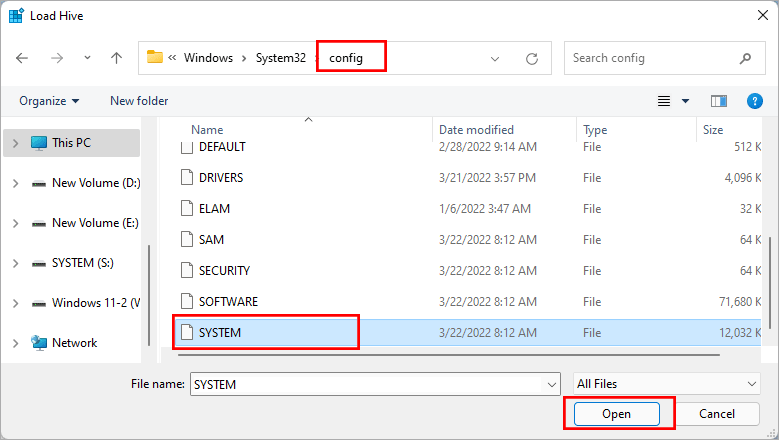The image size is (779, 440).
Task: Click the SAM file icon
Action: (x=187, y=239)
